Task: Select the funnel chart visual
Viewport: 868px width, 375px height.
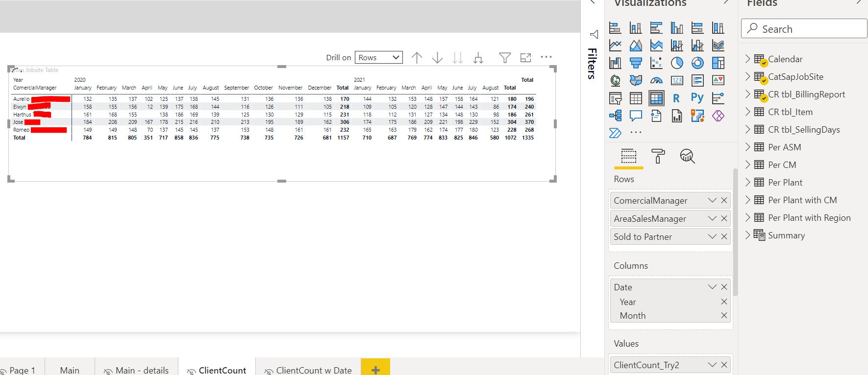Action: point(636,63)
